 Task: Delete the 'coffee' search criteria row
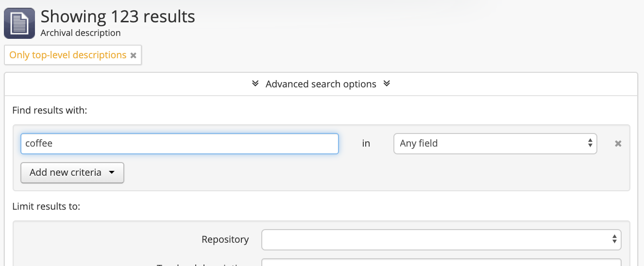(618, 144)
